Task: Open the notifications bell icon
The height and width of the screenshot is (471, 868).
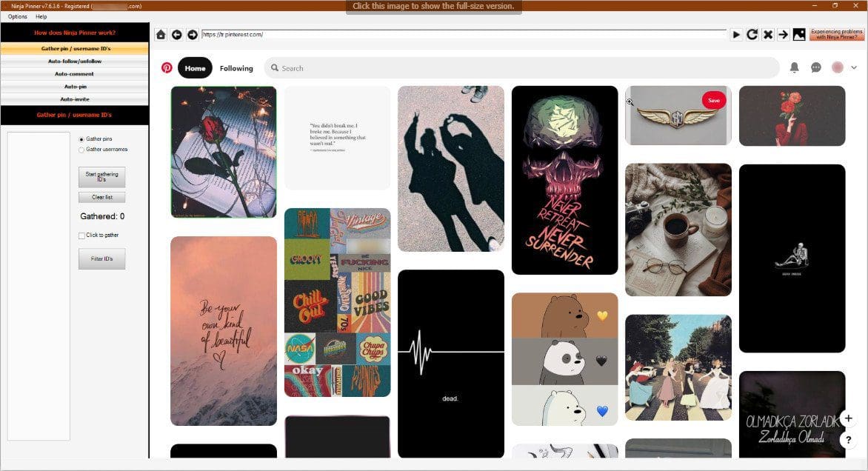Action: coord(794,67)
